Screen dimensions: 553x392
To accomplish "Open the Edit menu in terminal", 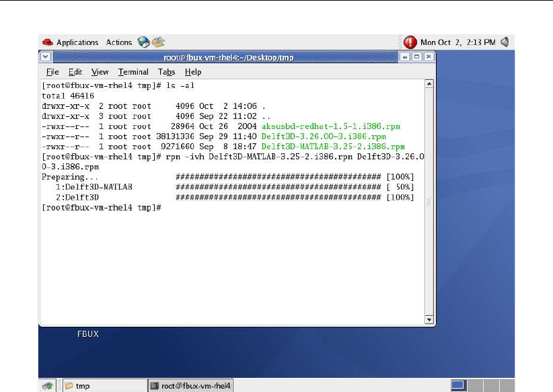I will (x=75, y=72).
